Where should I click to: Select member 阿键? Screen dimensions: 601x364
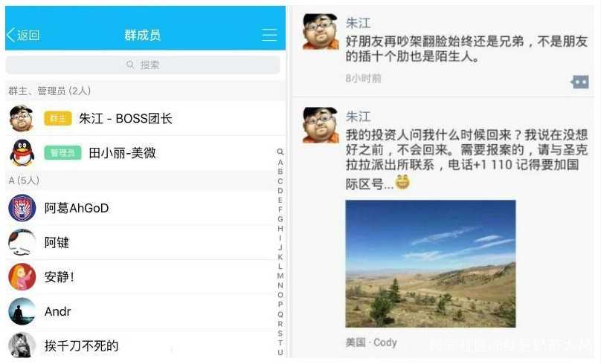146,242
